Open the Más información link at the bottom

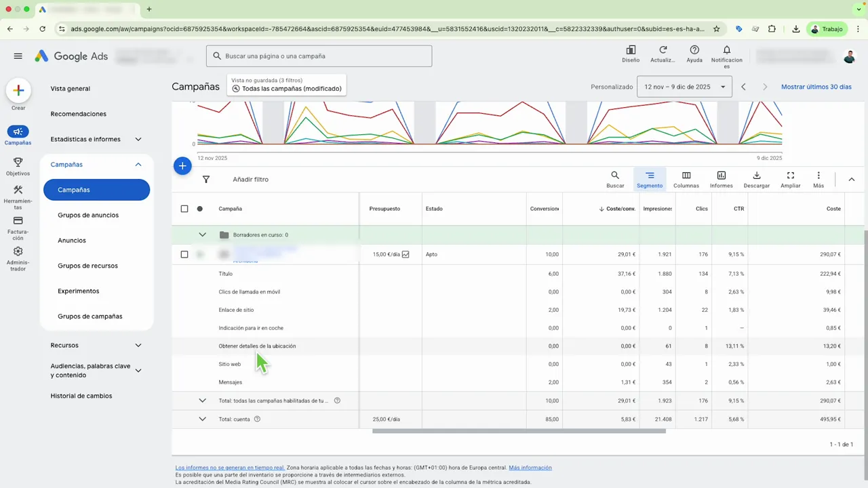click(x=530, y=468)
